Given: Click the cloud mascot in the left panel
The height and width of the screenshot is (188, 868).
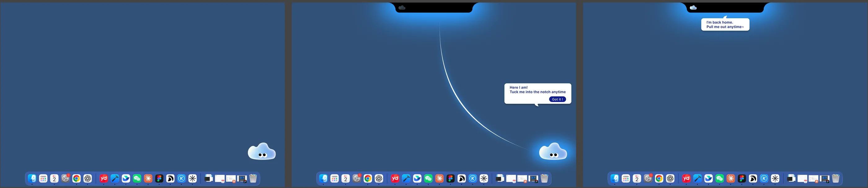Looking at the screenshot, I should pos(262,151).
